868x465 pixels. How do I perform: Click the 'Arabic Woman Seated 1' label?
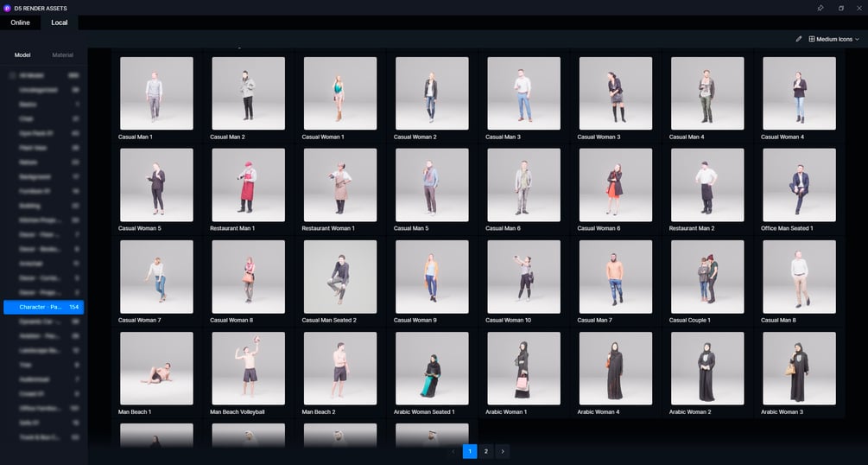pos(424,412)
